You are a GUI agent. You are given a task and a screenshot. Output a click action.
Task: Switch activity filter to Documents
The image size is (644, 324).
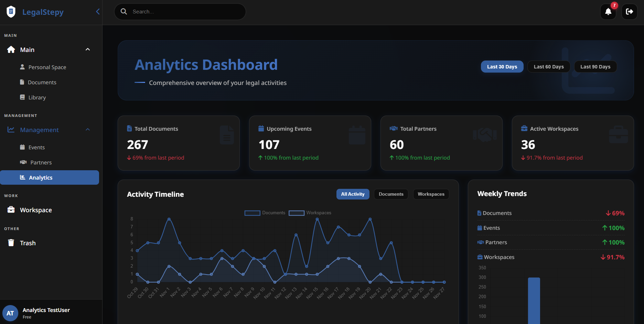point(391,194)
